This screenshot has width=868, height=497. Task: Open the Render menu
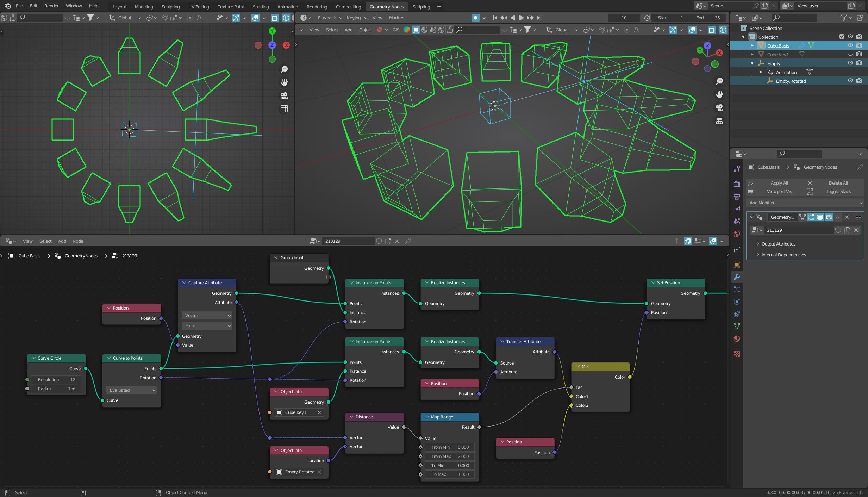51,6
